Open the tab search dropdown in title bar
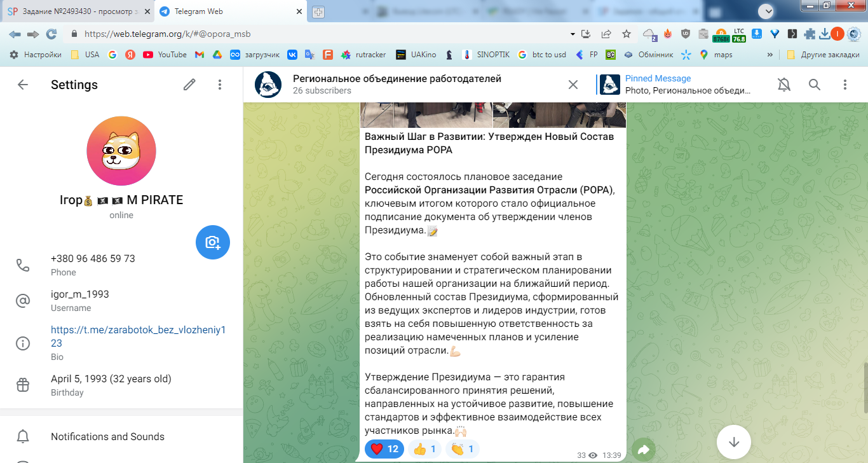The height and width of the screenshot is (463, 868). pyautogui.click(x=766, y=10)
